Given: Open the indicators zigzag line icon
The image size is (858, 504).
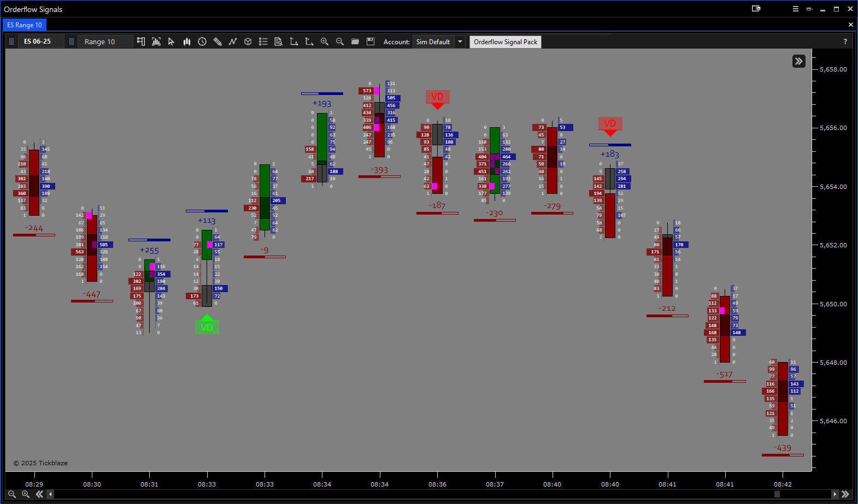Looking at the screenshot, I should [233, 41].
